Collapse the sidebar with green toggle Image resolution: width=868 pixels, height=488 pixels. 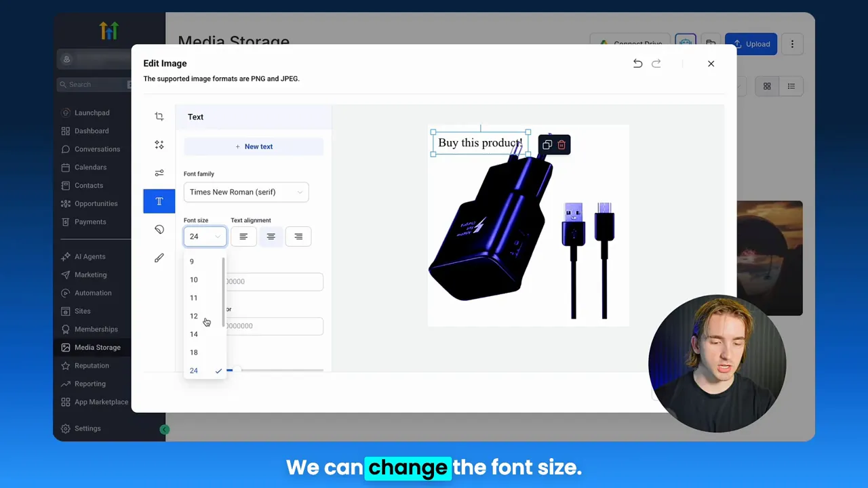tap(164, 430)
